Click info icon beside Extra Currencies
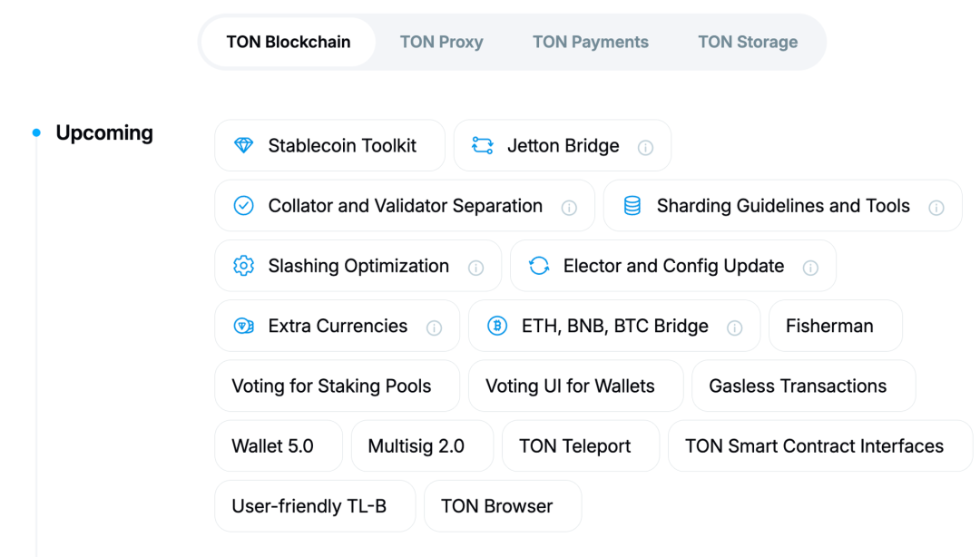 [x=434, y=327]
